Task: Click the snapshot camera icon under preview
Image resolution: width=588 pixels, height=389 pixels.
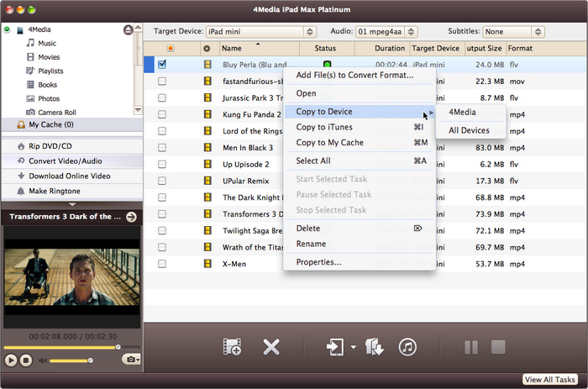Action: (x=130, y=360)
